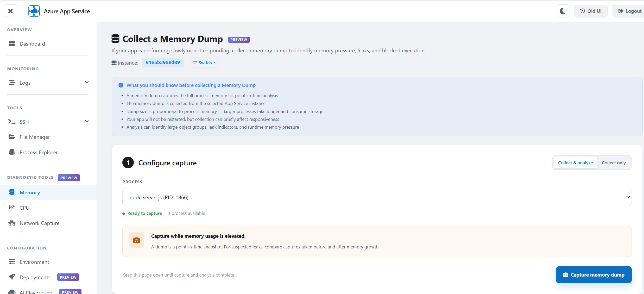Click the 'Keep this page open' note
The image size is (644, 294).
tap(179, 275)
